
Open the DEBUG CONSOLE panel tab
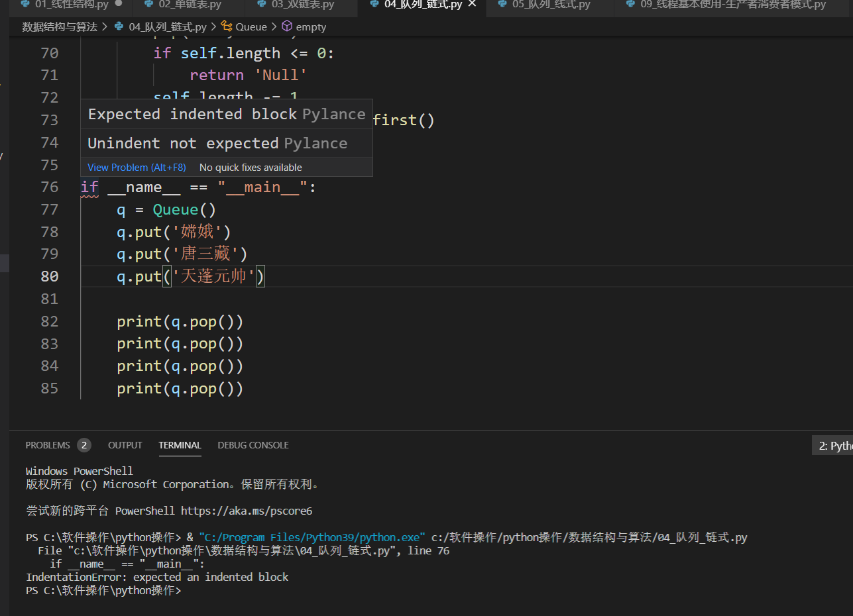coord(253,445)
